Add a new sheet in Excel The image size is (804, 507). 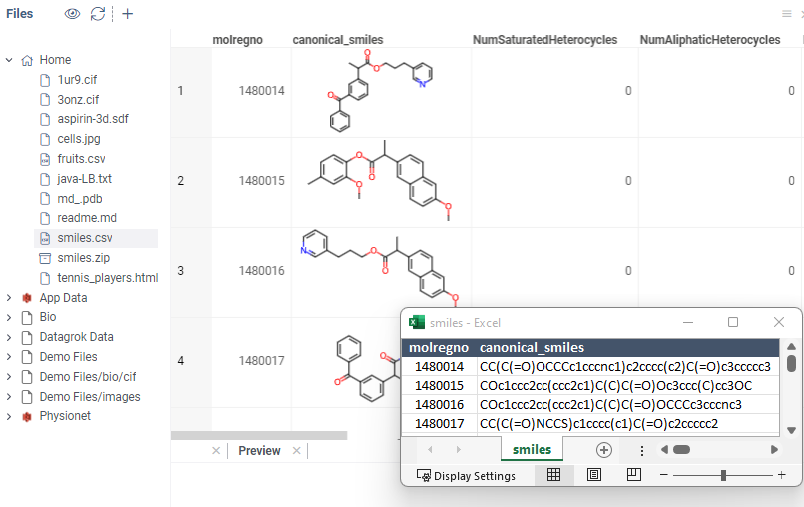click(x=603, y=450)
